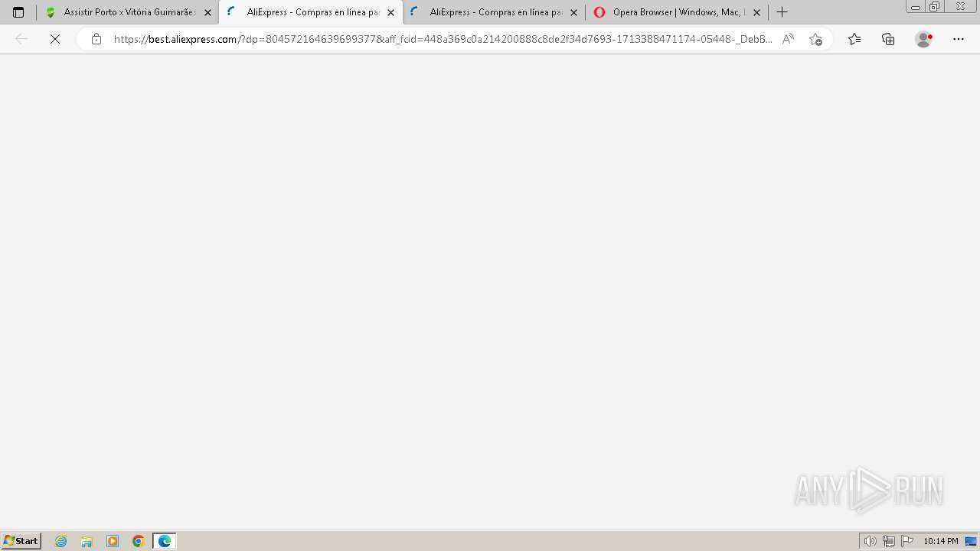Image resolution: width=980 pixels, height=551 pixels.
Task: Click the address bar URL field
Action: click(x=443, y=39)
